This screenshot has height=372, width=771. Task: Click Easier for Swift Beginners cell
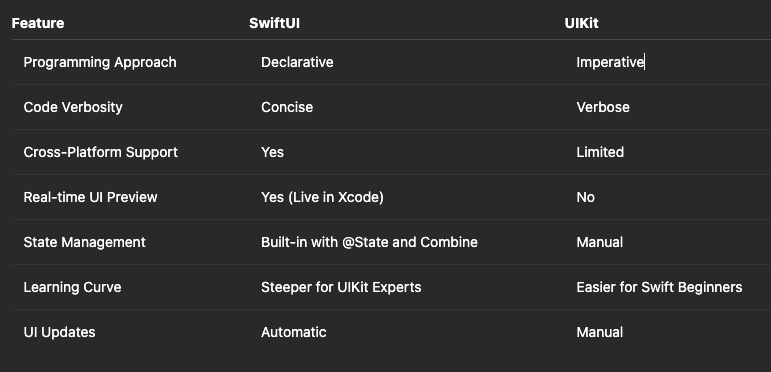[659, 287]
